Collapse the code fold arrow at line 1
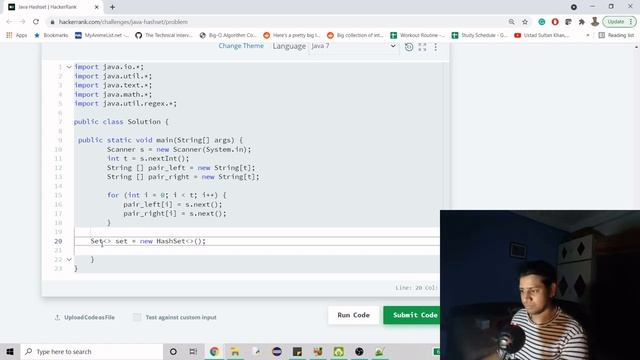The width and height of the screenshot is (640, 360). (x=69, y=67)
